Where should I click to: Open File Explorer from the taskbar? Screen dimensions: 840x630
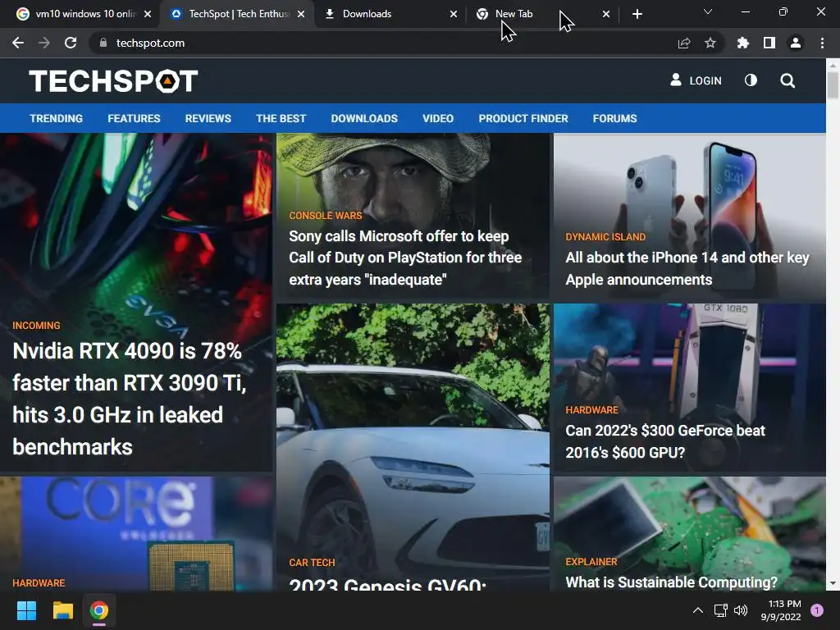62,610
